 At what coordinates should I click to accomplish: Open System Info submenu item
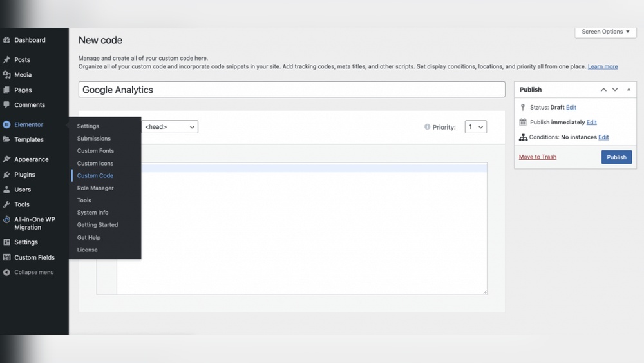click(93, 213)
